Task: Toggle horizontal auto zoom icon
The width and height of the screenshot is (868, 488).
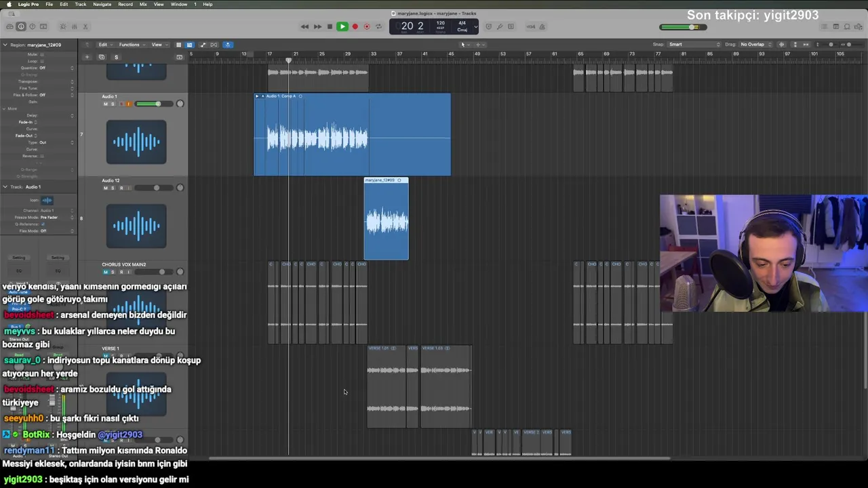Action: (x=806, y=45)
